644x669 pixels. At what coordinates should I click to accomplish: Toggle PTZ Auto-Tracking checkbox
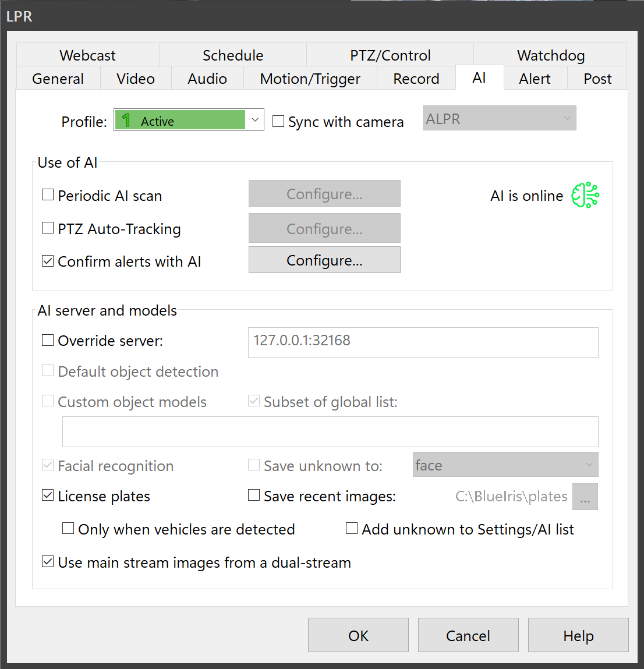[x=48, y=228]
